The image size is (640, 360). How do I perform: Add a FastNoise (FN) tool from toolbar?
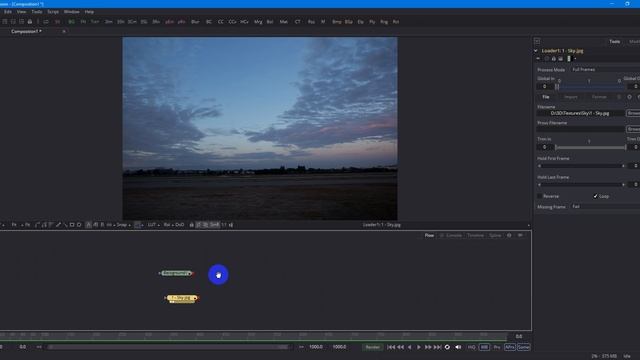tap(83, 22)
